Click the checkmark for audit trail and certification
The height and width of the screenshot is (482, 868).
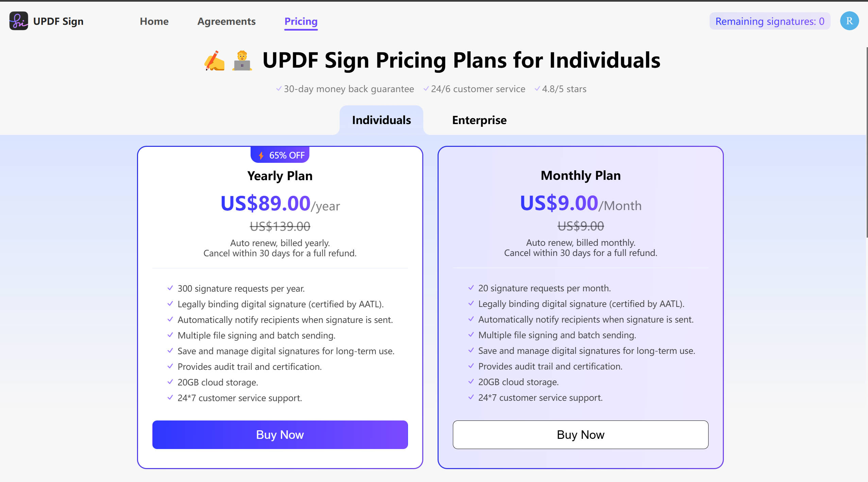click(170, 366)
